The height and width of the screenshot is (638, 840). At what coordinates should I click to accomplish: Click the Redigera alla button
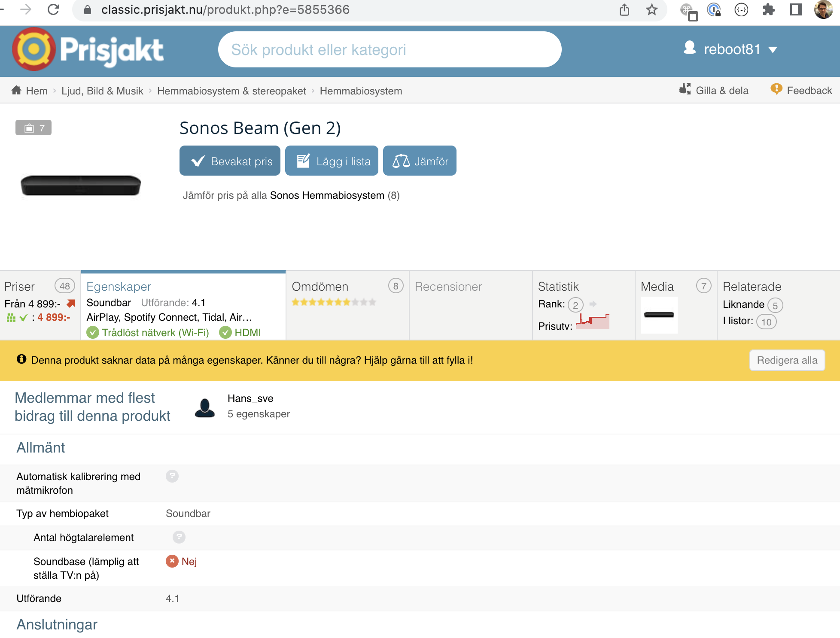click(787, 360)
